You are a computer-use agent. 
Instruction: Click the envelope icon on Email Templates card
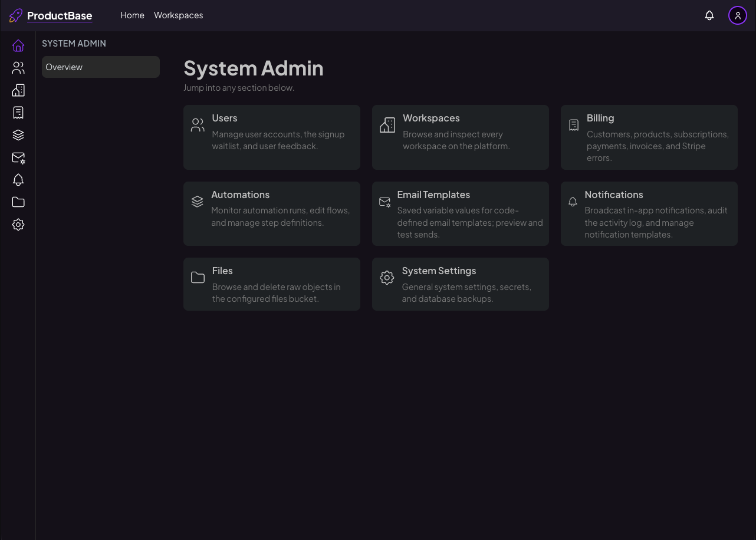(385, 202)
